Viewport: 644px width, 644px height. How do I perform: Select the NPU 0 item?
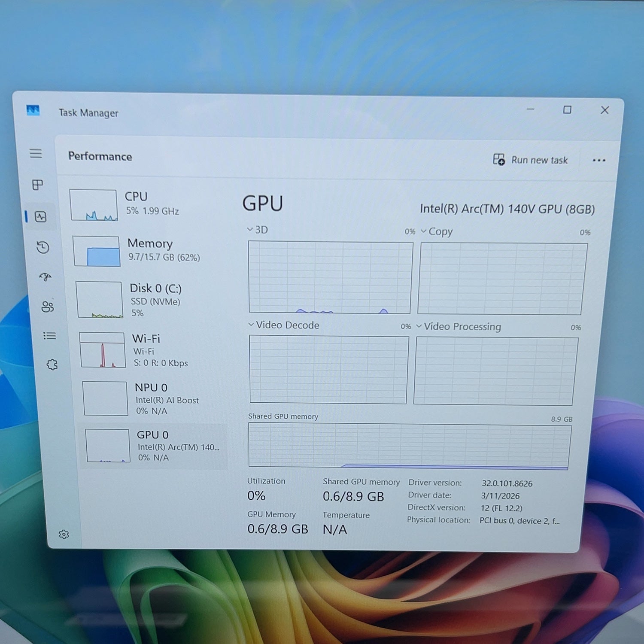[154, 398]
